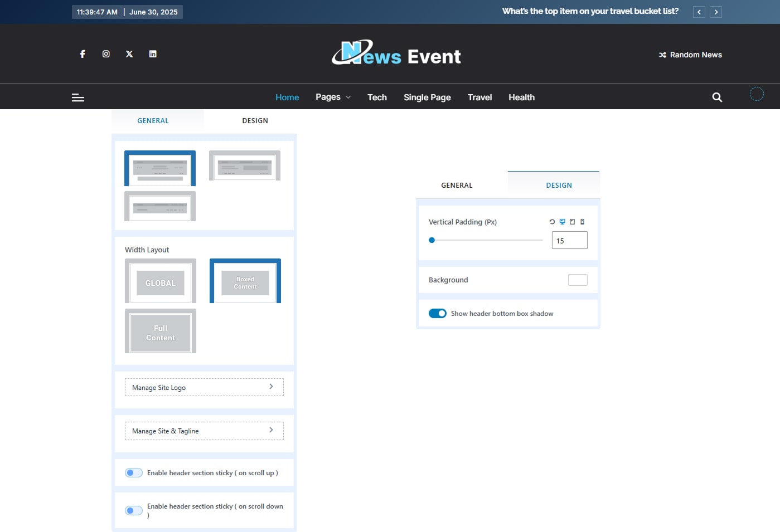Click the Facebook icon in header

(x=83, y=54)
